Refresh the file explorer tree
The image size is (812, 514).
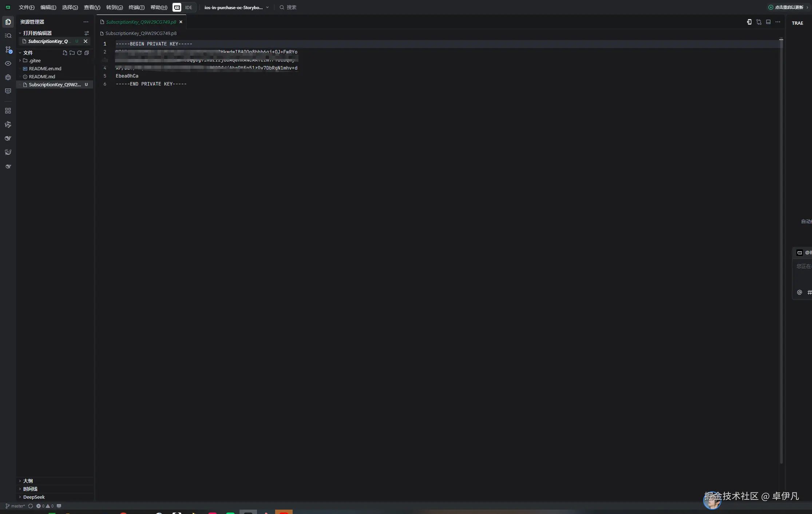coord(79,53)
